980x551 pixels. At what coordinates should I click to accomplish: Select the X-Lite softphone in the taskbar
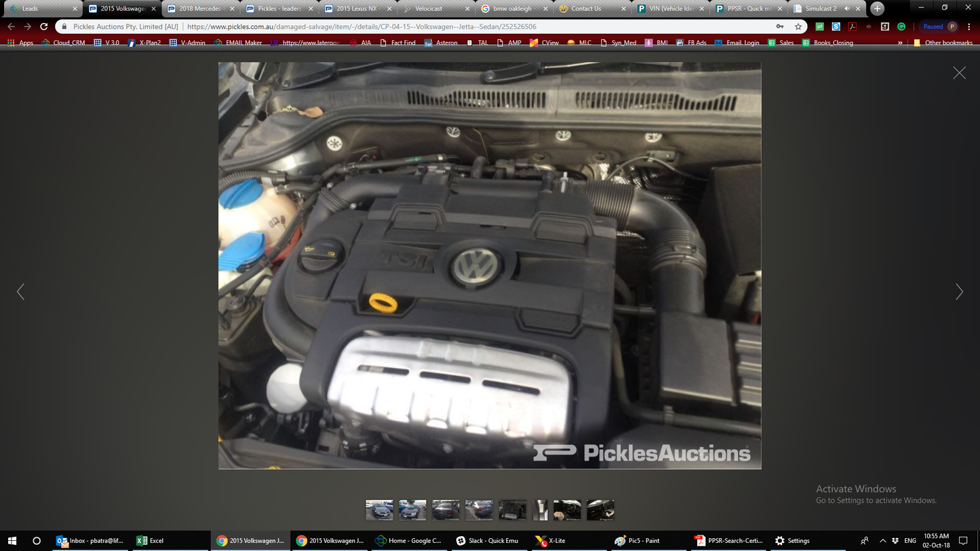(x=556, y=540)
